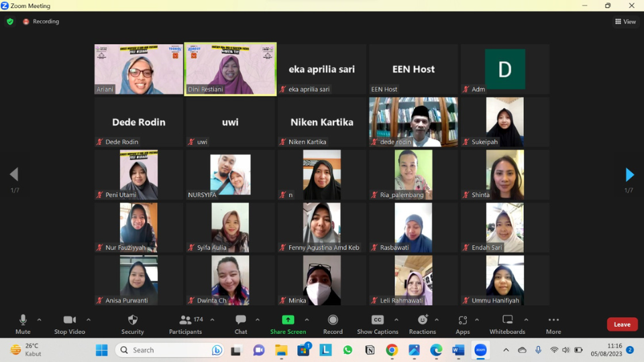644x362 pixels.
Task: Open Notion from taskbar
Action: tap(370, 350)
